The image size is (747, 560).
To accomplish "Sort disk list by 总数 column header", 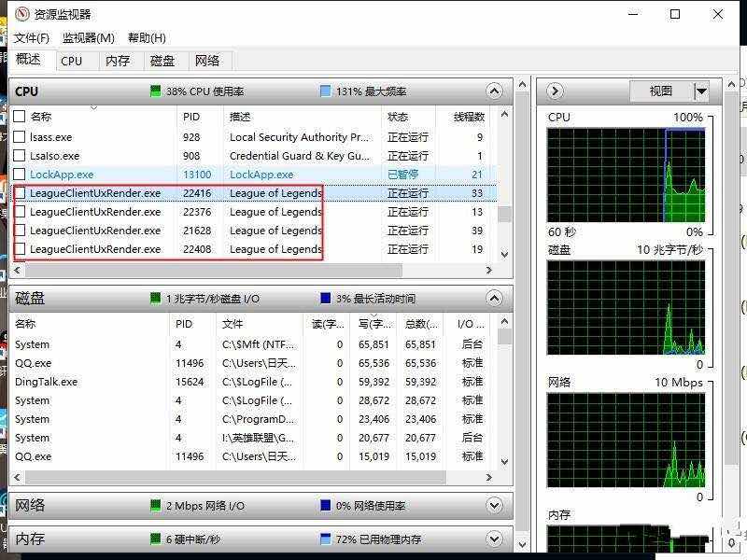I will [x=421, y=324].
